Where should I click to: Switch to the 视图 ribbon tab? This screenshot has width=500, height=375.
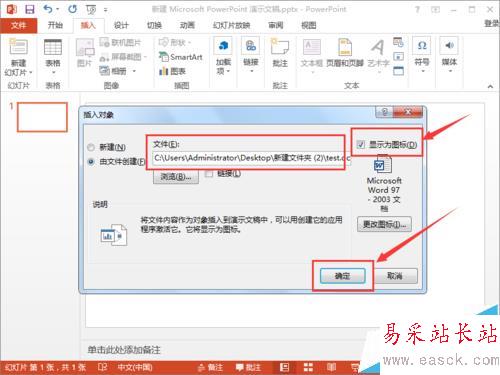point(308,25)
